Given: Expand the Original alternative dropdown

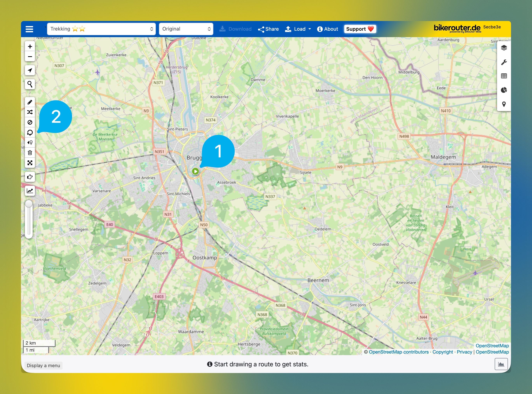Looking at the screenshot, I should coord(186,29).
